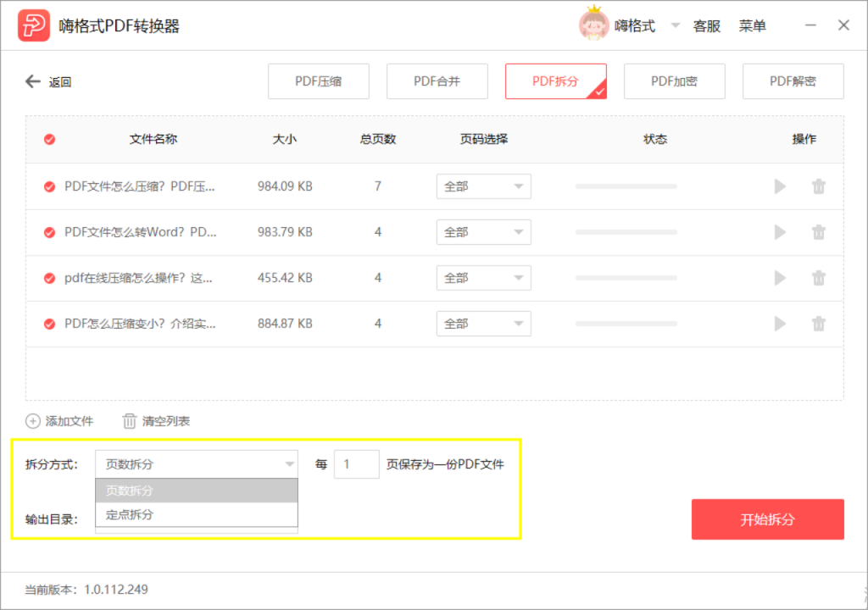
Task: Minimize the window
Action: click(x=810, y=25)
